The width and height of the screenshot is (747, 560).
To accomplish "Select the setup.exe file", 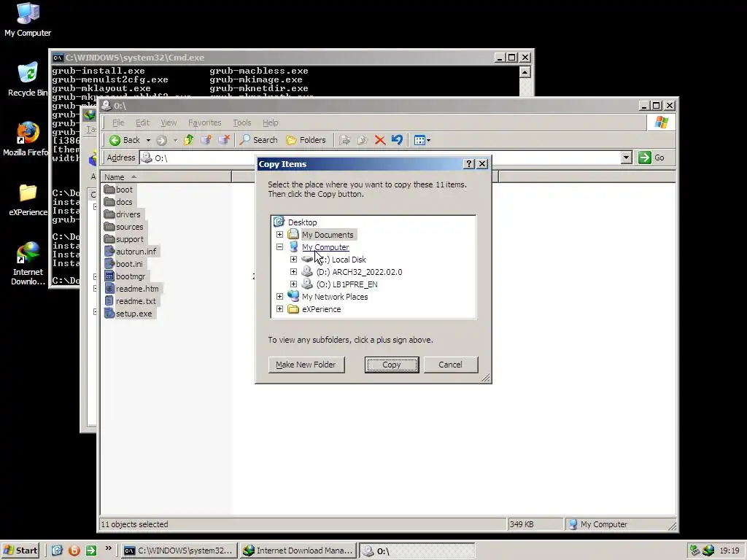I will 128,314.
